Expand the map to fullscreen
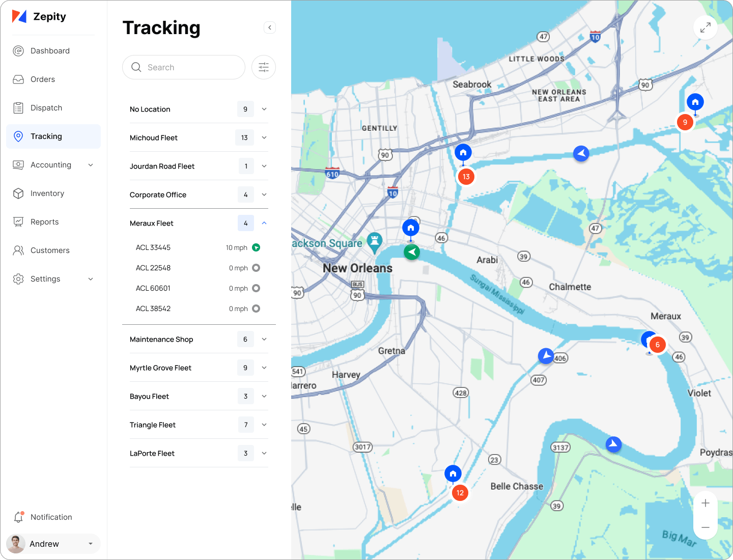 pos(705,27)
